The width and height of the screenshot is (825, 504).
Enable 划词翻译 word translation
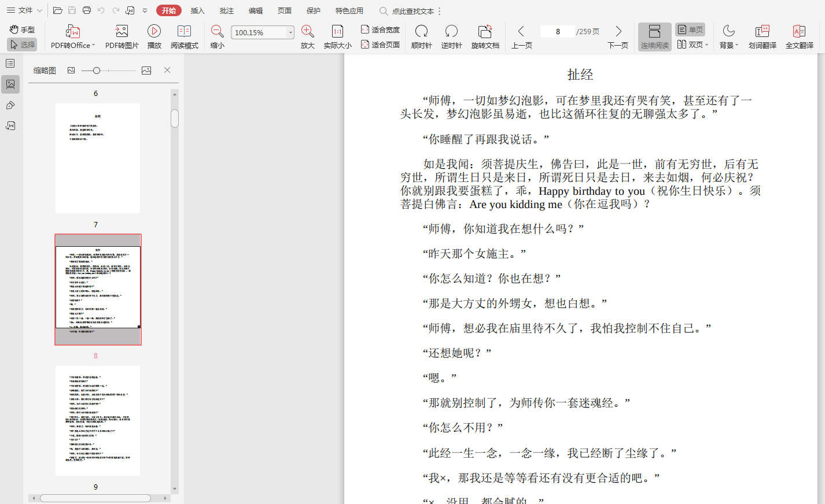pyautogui.click(x=762, y=37)
